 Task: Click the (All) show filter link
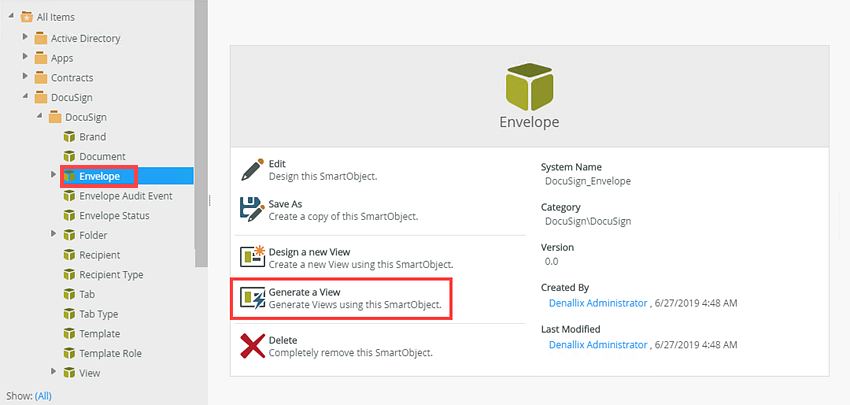coord(43,396)
